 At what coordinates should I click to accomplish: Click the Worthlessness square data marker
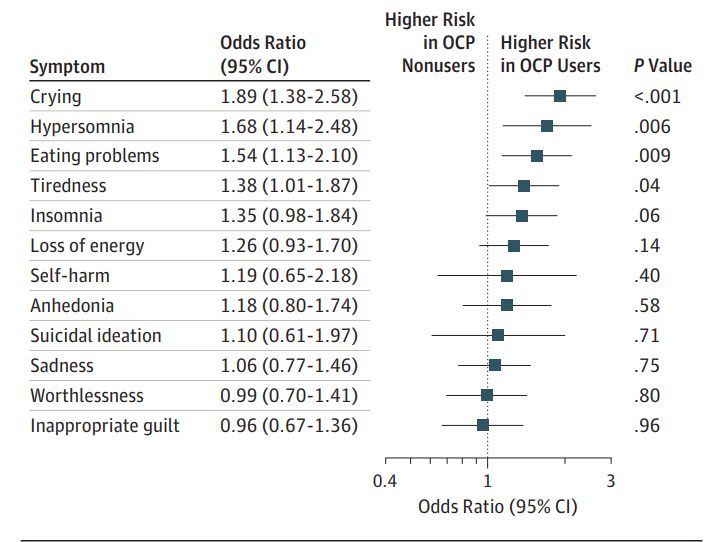(x=487, y=395)
